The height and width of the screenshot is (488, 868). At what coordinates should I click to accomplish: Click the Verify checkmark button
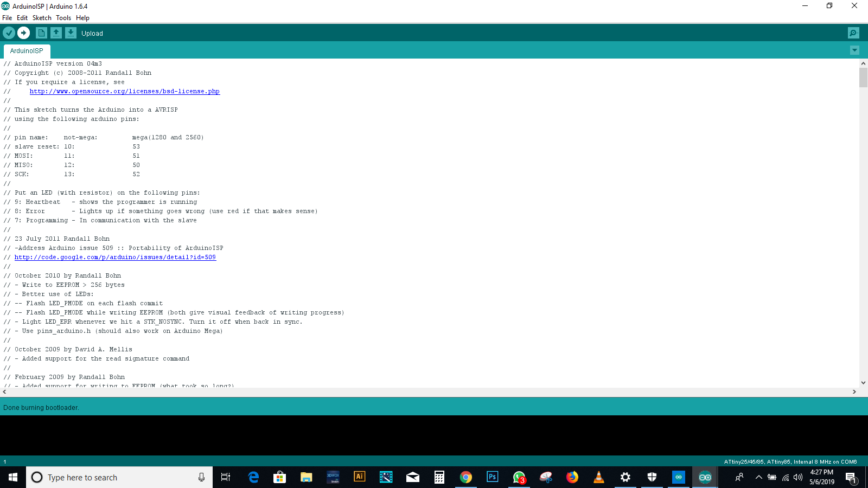tap(9, 33)
